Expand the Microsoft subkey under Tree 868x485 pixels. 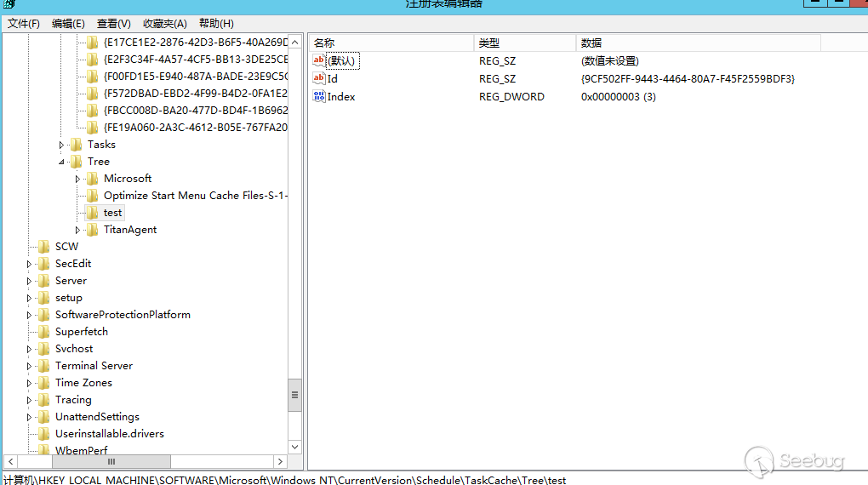78,180
